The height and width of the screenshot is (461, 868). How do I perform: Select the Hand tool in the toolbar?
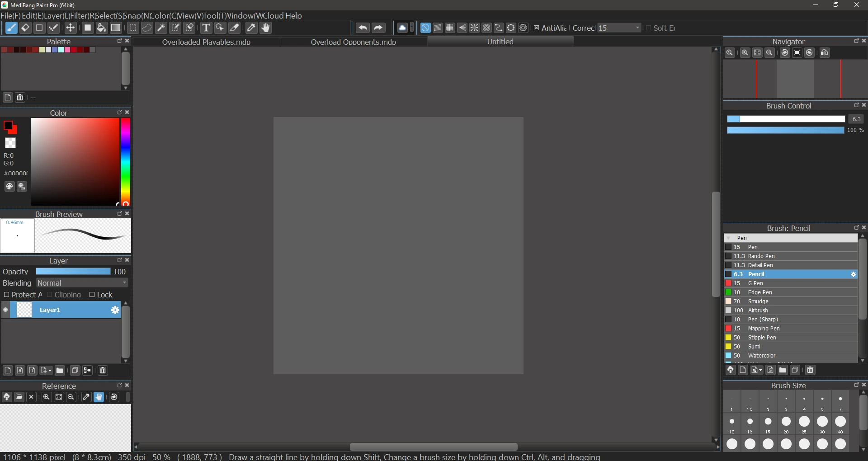tap(266, 28)
